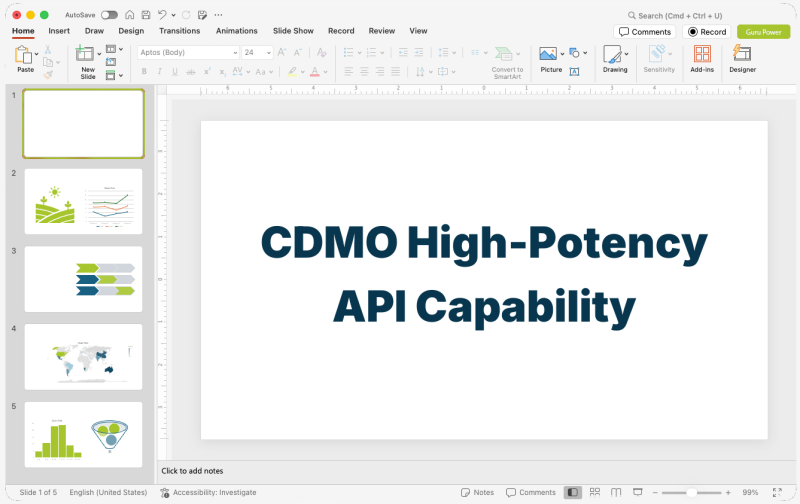Screen dimensions: 800x504
Task: Click the text highlight color swatch
Action: pos(292,72)
